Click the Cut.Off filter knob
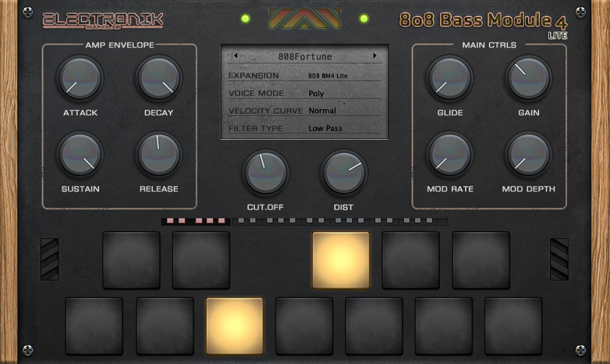This screenshot has height=364, width=610. click(x=265, y=172)
